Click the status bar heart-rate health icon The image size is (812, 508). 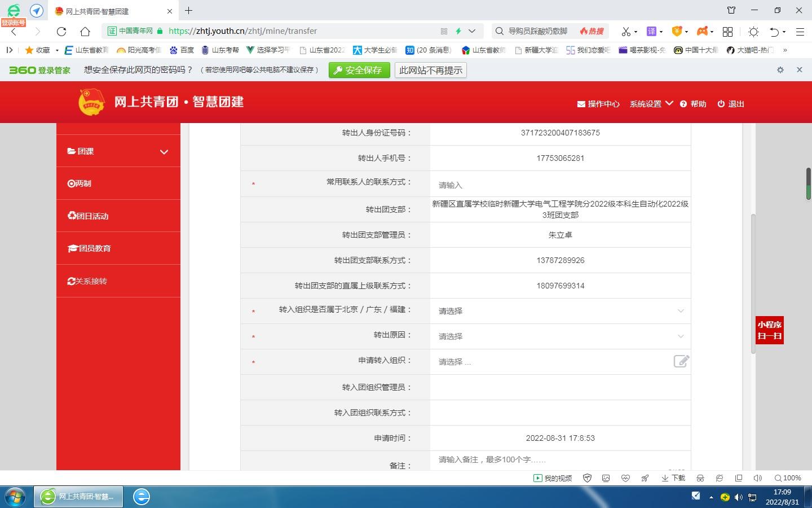[625, 478]
